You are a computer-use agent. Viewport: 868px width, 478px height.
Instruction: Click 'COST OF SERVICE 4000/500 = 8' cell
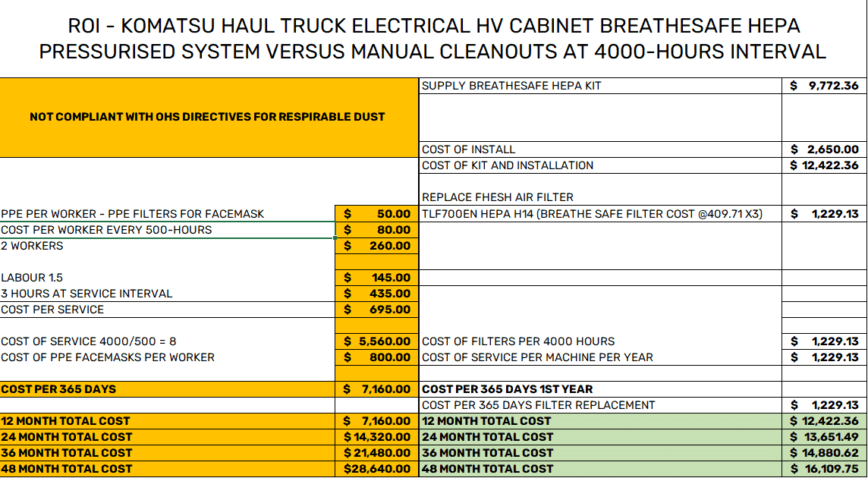(167, 341)
